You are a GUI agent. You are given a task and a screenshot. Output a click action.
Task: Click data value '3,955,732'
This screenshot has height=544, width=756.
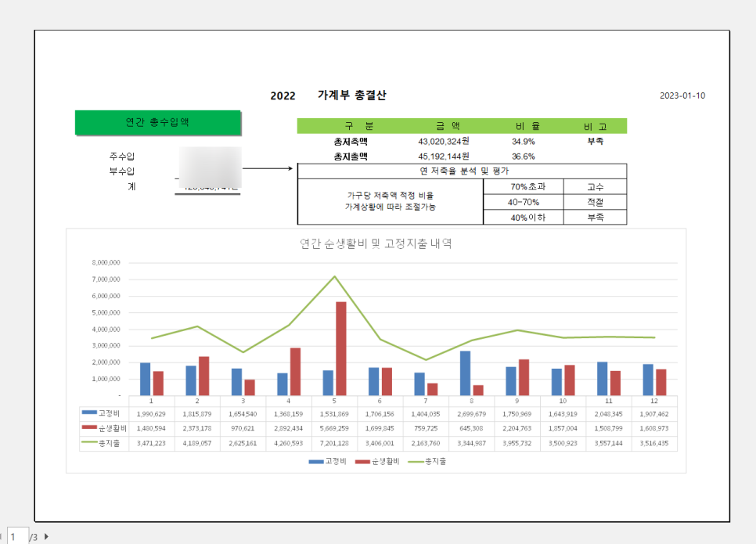tap(517, 443)
